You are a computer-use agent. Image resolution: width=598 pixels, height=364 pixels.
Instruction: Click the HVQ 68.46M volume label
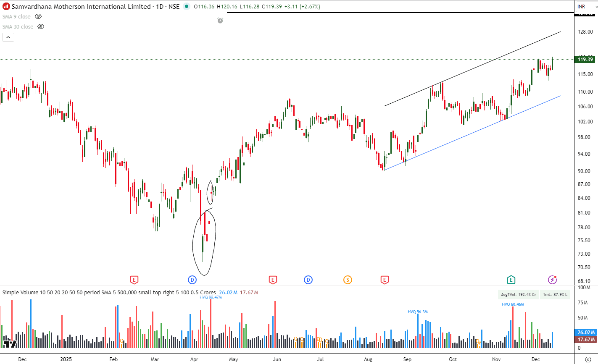(513, 304)
